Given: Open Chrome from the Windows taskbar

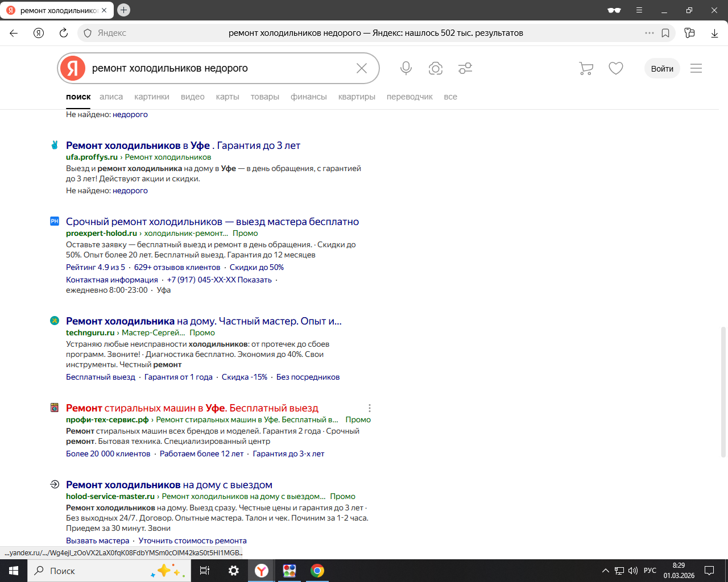Looking at the screenshot, I should pyautogui.click(x=317, y=571).
